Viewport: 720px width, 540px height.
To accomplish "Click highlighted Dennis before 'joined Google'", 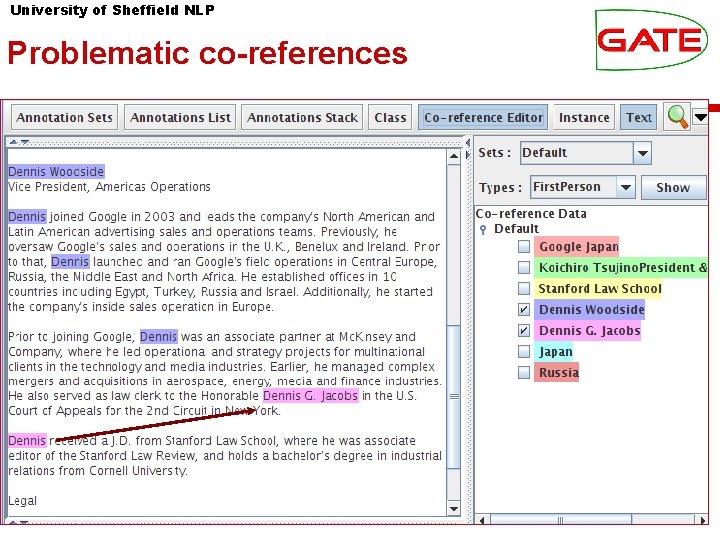I will point(27,216).
